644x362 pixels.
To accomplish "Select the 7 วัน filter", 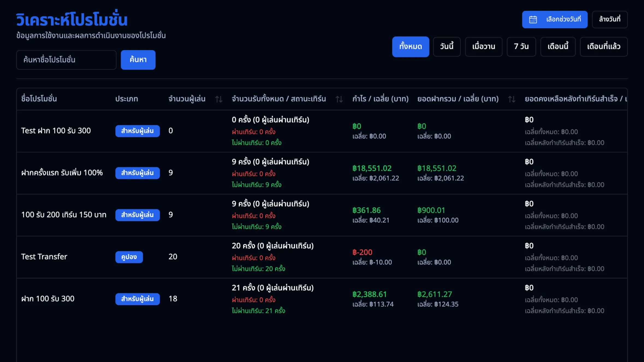I will [x=521, y=47].
